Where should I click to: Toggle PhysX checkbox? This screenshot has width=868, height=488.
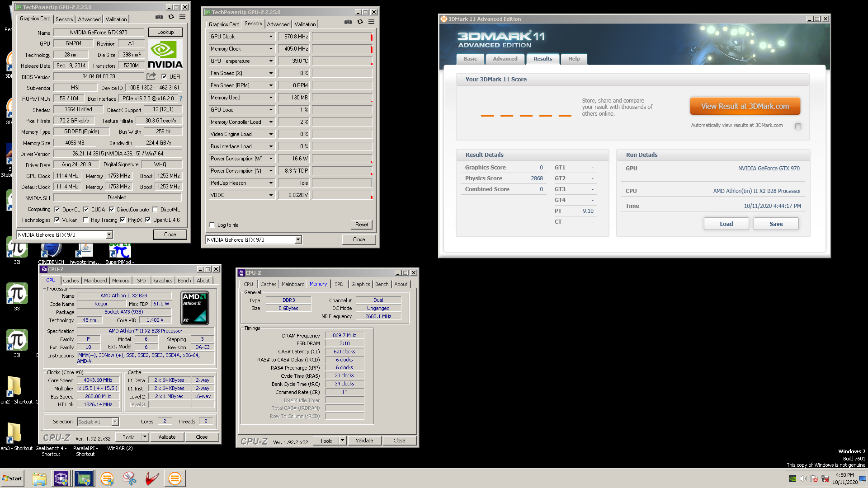[x=123, y=220]
